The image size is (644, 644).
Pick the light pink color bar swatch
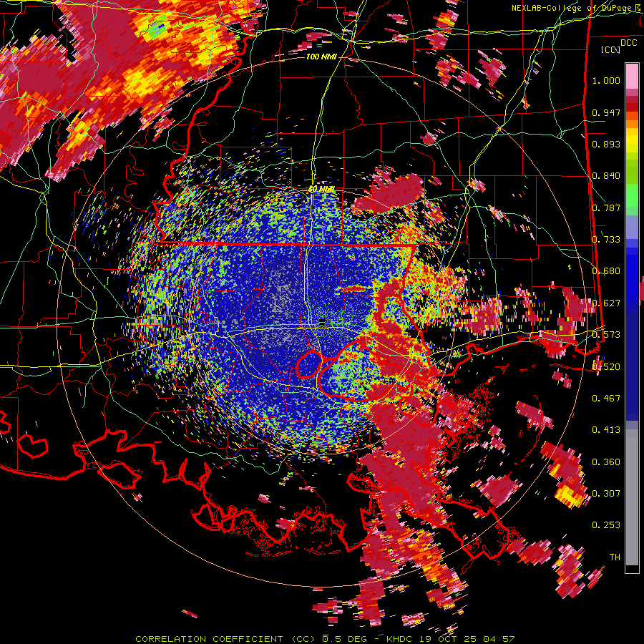[632, 76]
